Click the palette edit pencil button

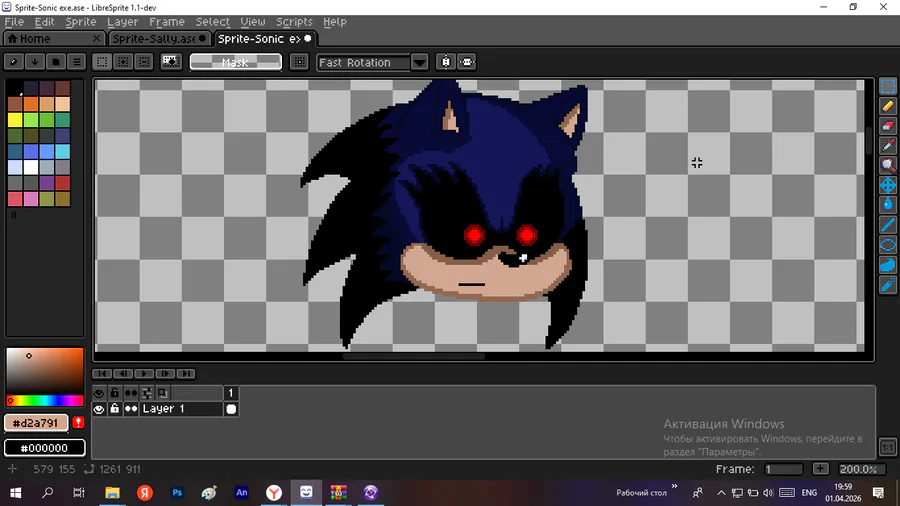click(14, 61)
